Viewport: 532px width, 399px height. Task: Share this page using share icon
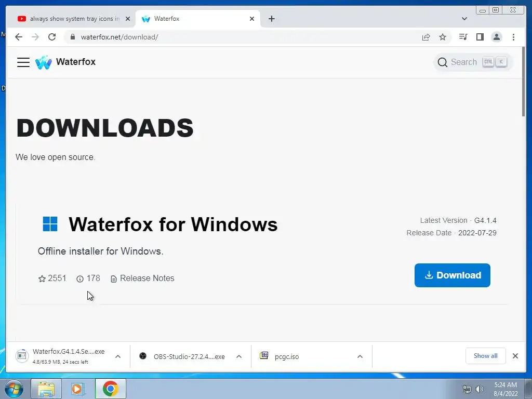(426, 37)
